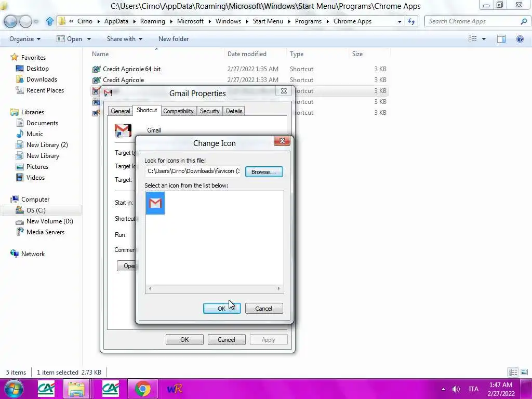532x399 pixels.
Task: Close the Gmail Properties dialog
Action: 284,91
